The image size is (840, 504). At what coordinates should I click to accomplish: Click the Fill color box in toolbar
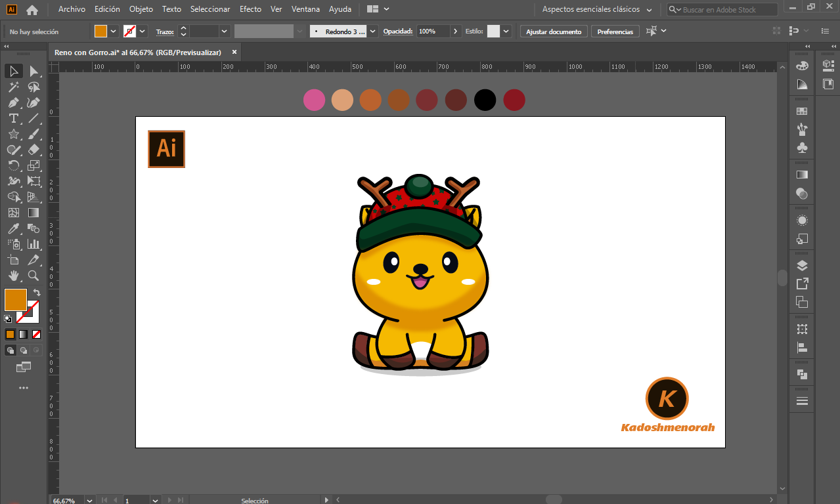(16, 300)
